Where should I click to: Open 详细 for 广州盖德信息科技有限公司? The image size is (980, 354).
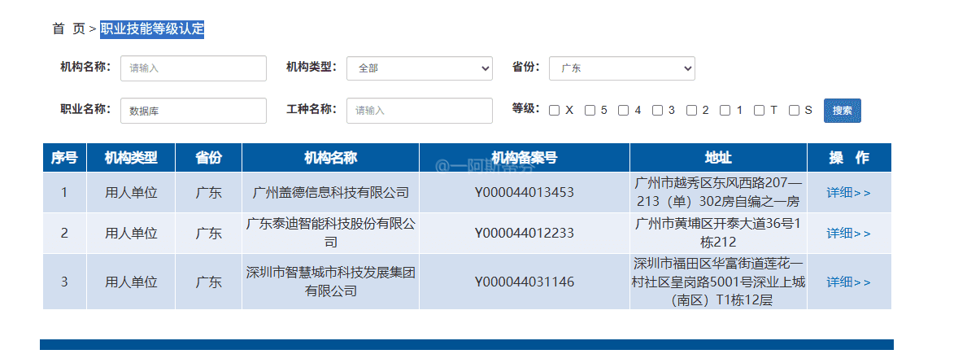[848, 193]
